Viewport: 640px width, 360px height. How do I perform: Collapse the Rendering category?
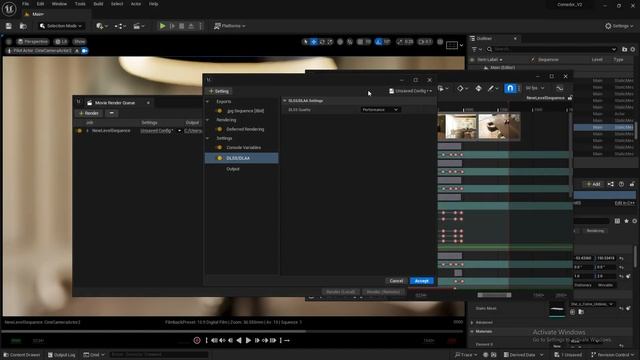pos(207,120)
